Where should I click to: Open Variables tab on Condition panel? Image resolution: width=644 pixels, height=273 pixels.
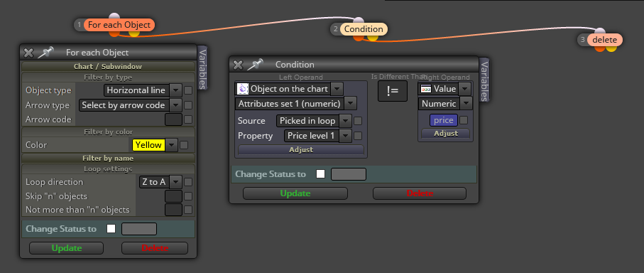(485, 80)
